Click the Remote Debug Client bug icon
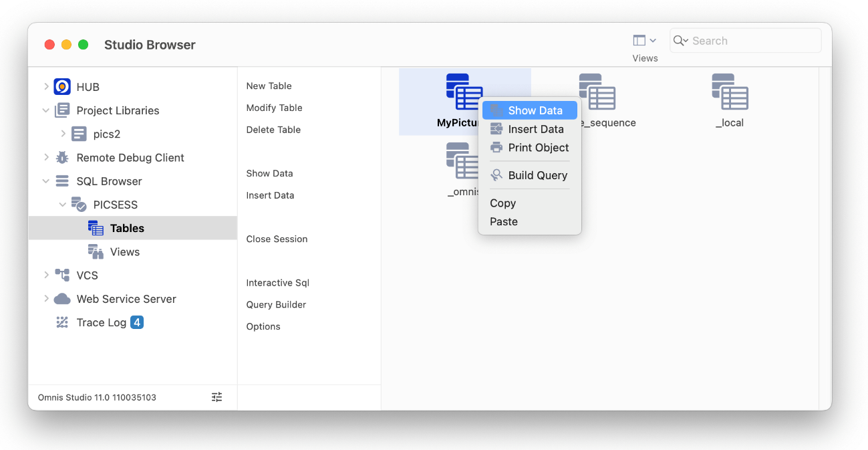Screen dimensions: 868x450 (x=62, y=158)
